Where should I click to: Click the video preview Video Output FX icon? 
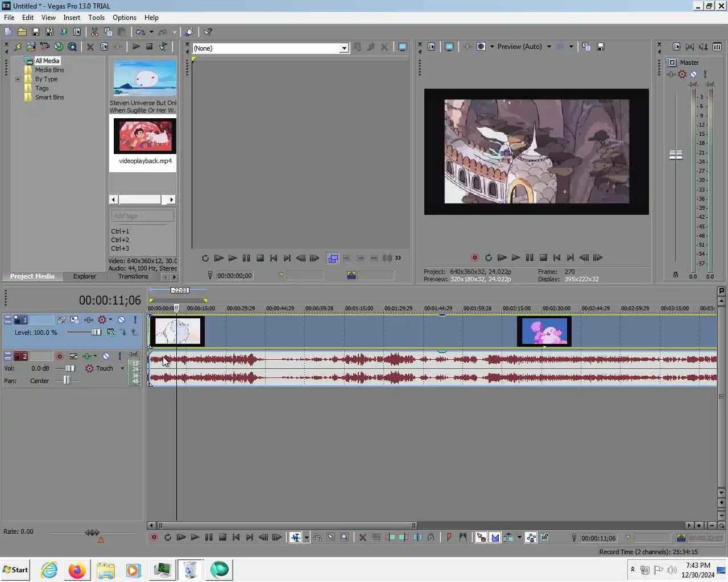coord(468,47)
